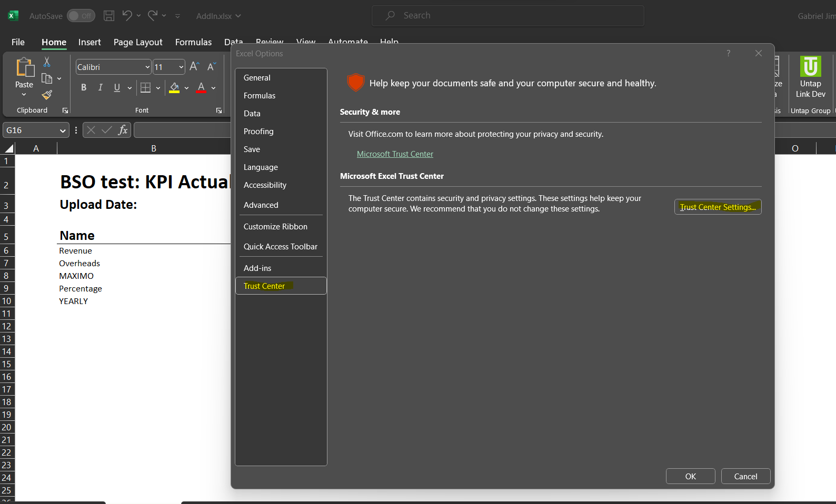The width and height of the screenshot is (836, 504).
Task: Select General in Excel Options
Action: click(x=281, y=77)
